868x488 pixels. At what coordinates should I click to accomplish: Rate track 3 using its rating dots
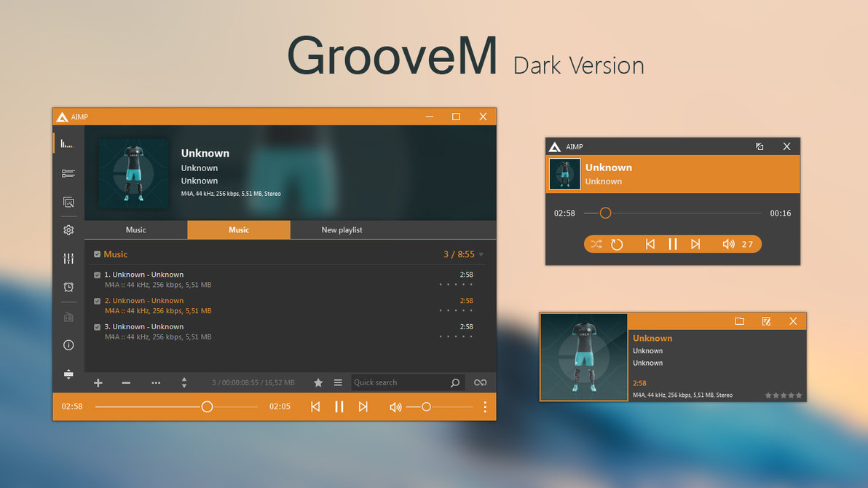click(x=456, y=337)
